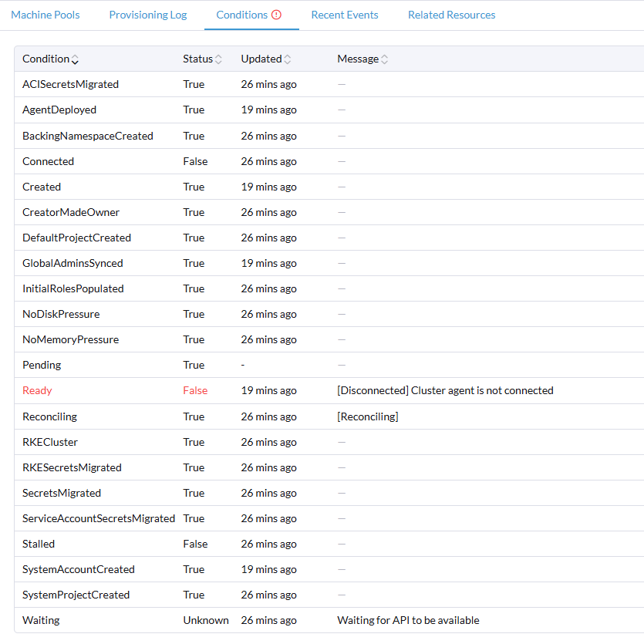Sort table by Condition column arrows
Screen dimensions: 644x644
[75, 59]
